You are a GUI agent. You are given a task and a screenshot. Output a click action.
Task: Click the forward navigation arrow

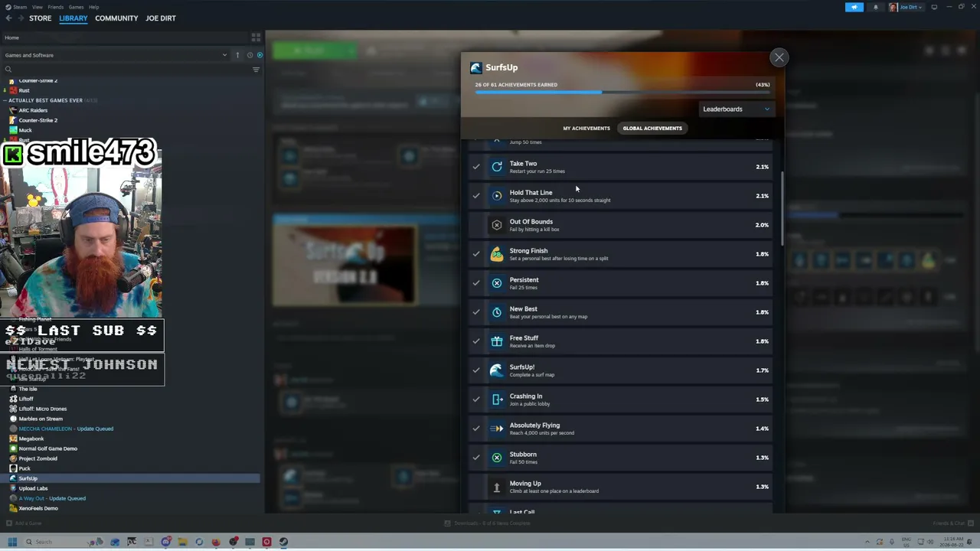tap(20, 18)
